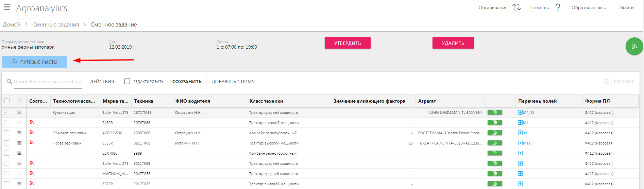Image resolution: width=644 pixels, height=189 pixels.
Task: Uncheck the Культивация row checkbox
Action: click(x=7, y=113)
